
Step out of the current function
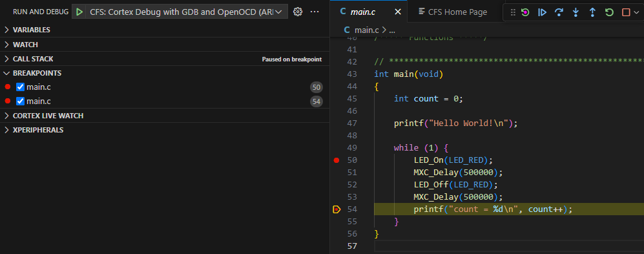point(592,12)
